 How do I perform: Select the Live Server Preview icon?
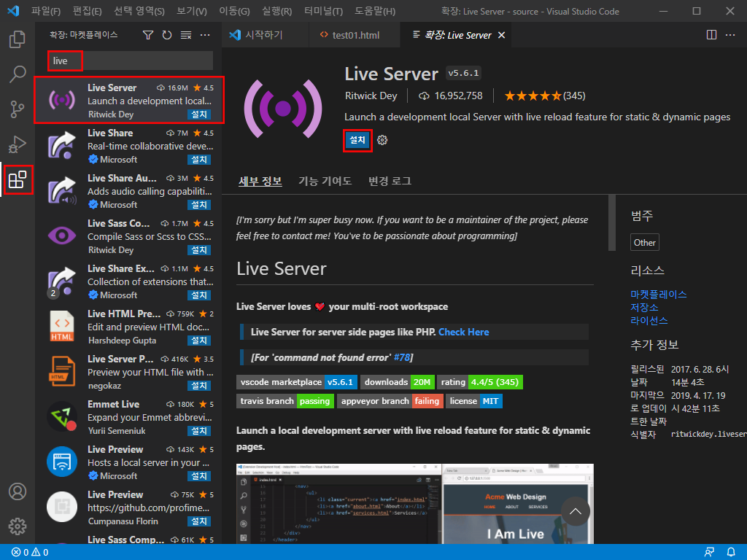62,371
